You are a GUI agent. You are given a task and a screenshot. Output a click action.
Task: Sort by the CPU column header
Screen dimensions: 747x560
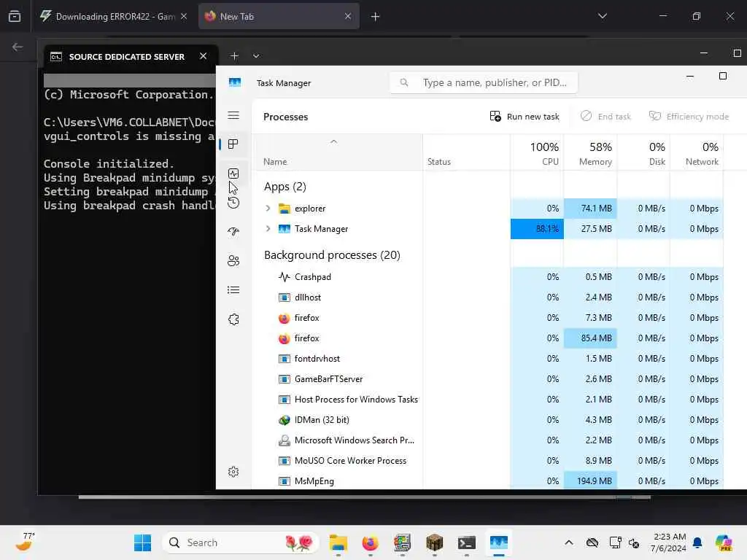click(x=537, y=152)
